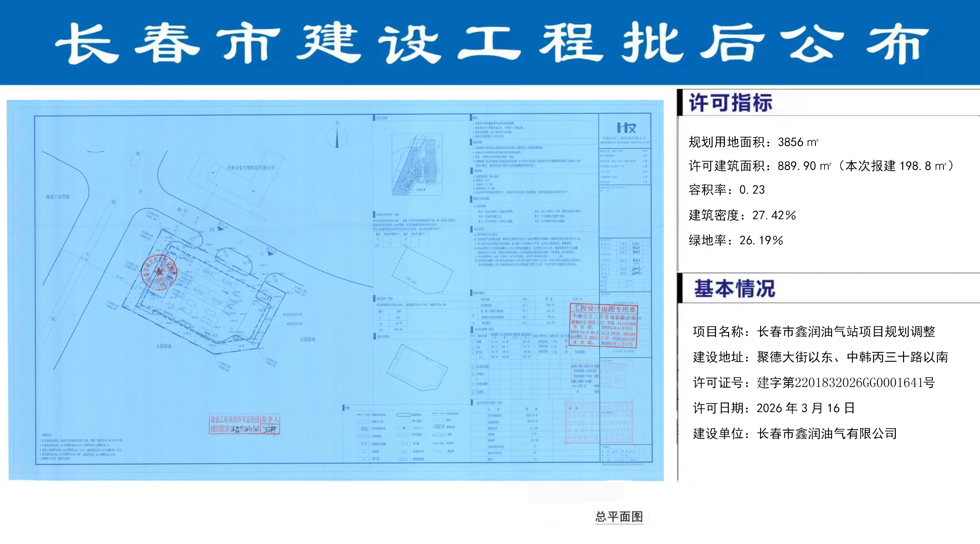Click the 吉林安佑生物科技有限公司 label on map

(x=250, y=168)
